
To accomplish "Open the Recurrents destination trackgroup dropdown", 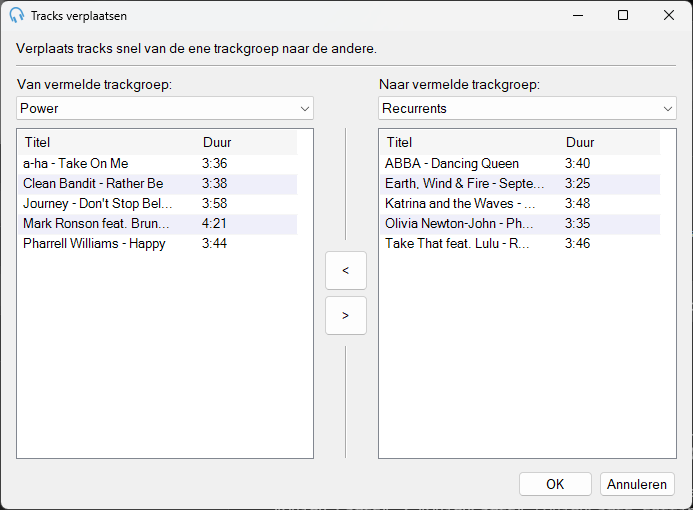I will click(527, 108).
